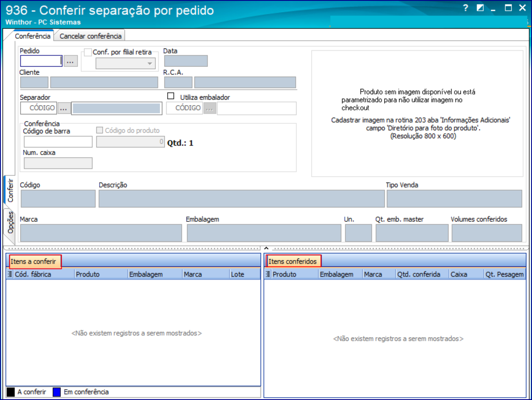Sort by Qt. Pesagem column header
Image resolution: width=532 pixels, height=400 pixels.
505,274
